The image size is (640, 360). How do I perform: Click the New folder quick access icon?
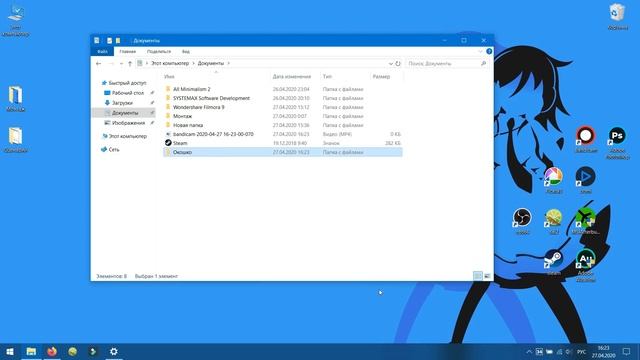118,40
